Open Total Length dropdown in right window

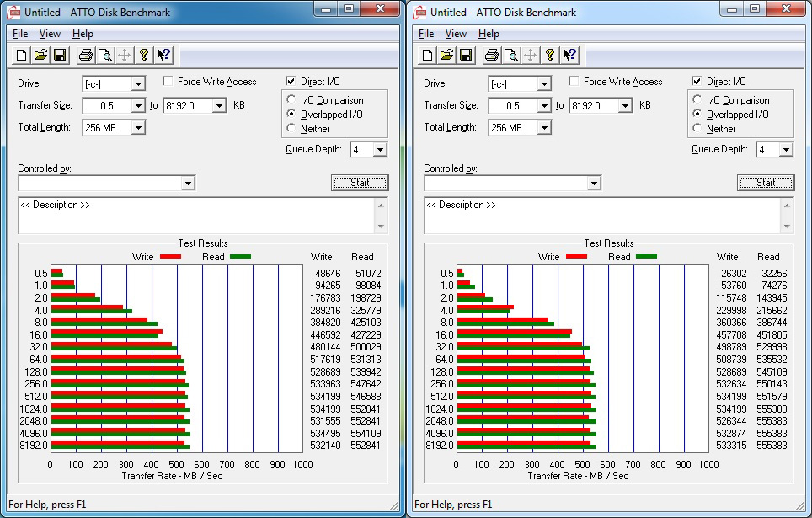tap(544, 127)
